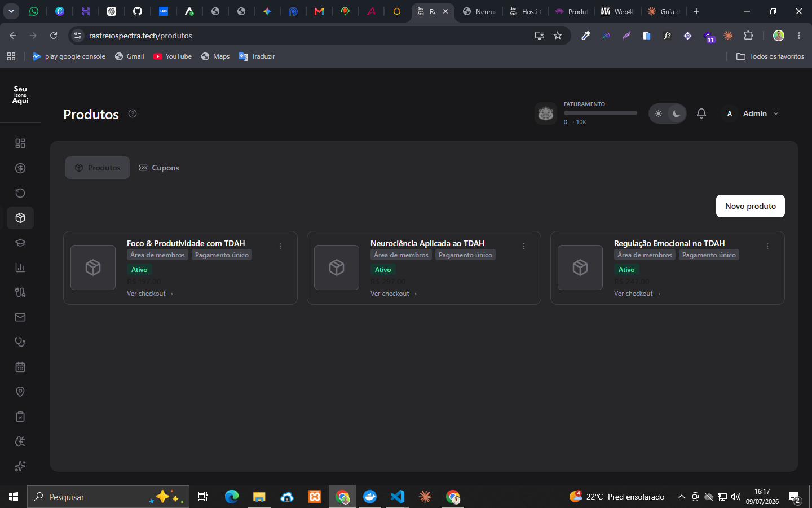The height and width of the screenshot is (508, 812).
Task: Select the Produtos tab
Action: tap(98, 168)
